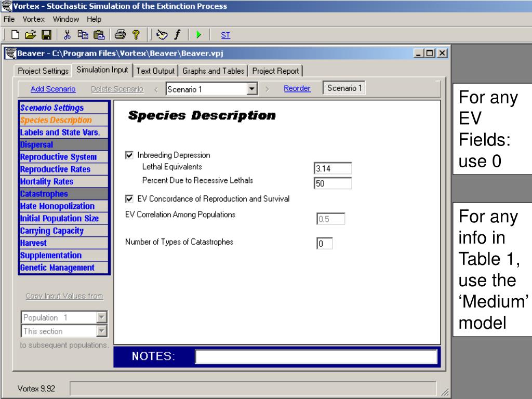Print using the printer toolbar icon

coord(120,35)
